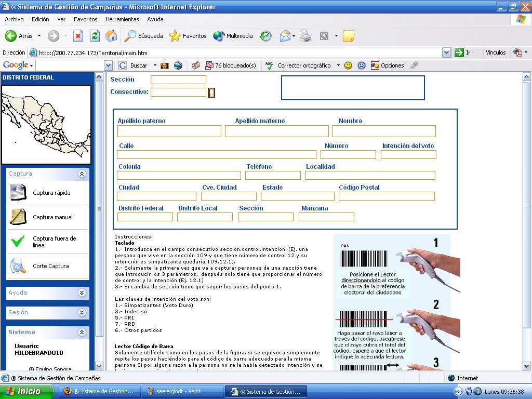Open Búsqueda search tool

pyautogui.click(x=143, y=36)
